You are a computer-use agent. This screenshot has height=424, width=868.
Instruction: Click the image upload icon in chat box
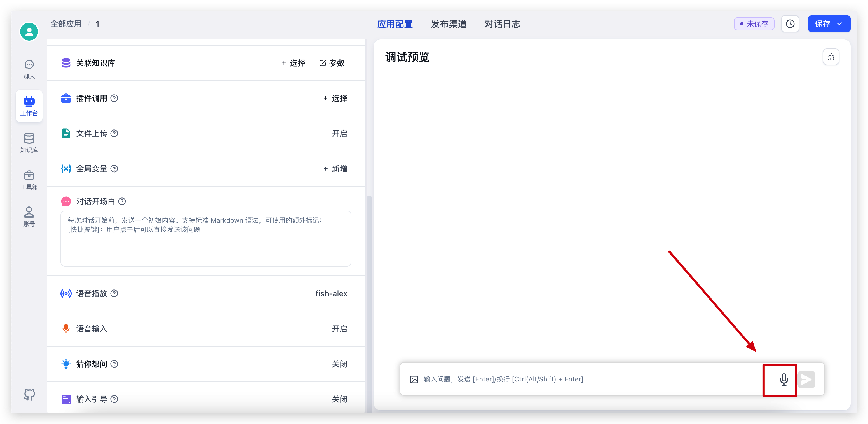pos(414,380)
